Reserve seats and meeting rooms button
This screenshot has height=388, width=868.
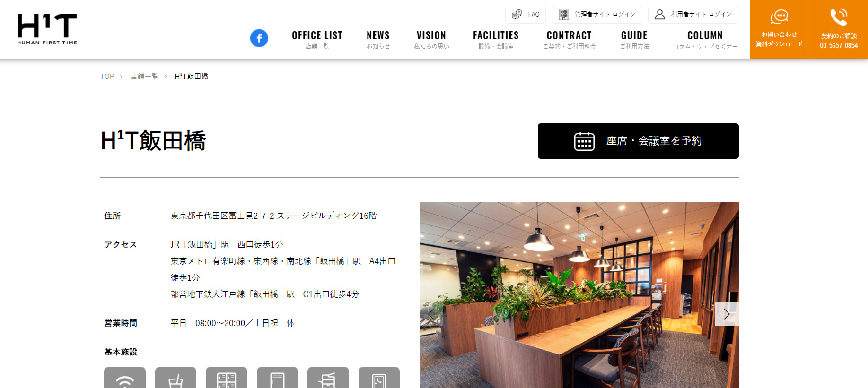[x=638, y=141]
